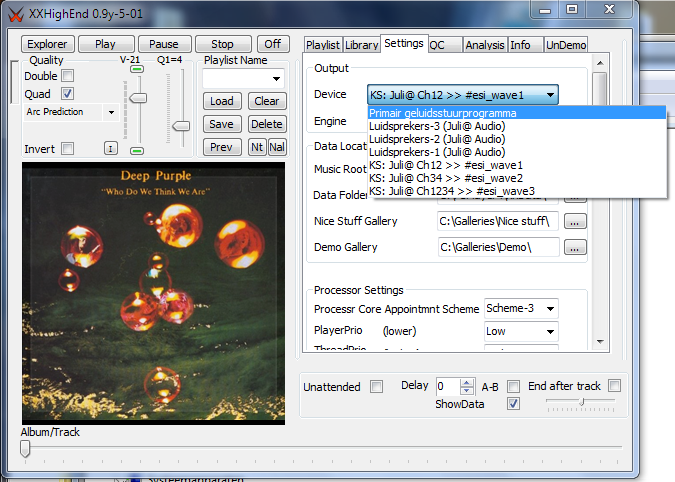
Task: Select Primair geluidsstuurprogramma from device list
Action: click(517, 113)
